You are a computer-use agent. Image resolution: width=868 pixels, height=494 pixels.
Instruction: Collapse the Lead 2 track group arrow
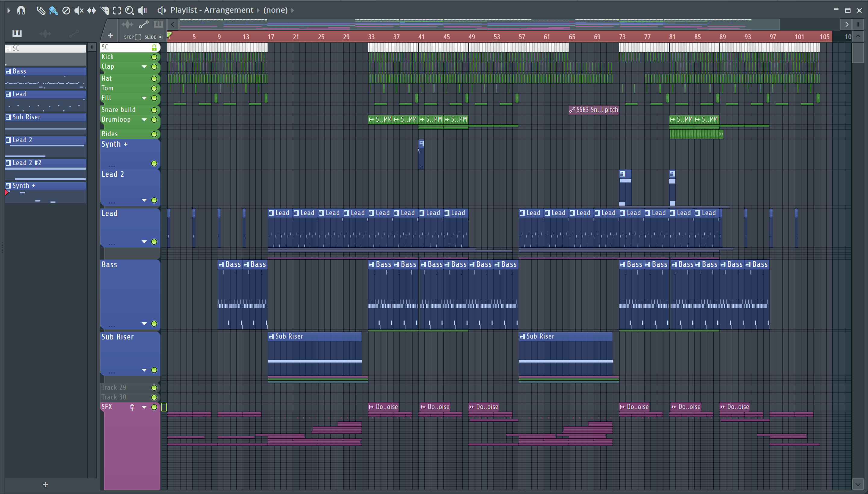144,201
